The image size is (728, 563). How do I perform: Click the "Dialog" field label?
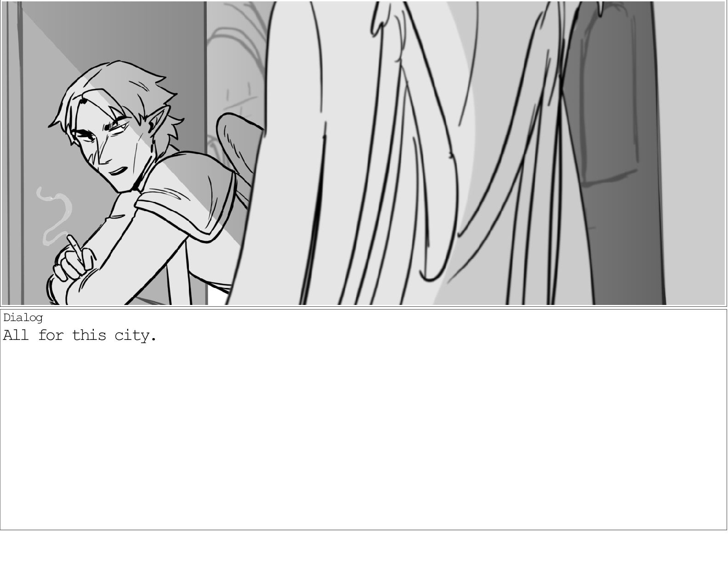coord(23,318)
